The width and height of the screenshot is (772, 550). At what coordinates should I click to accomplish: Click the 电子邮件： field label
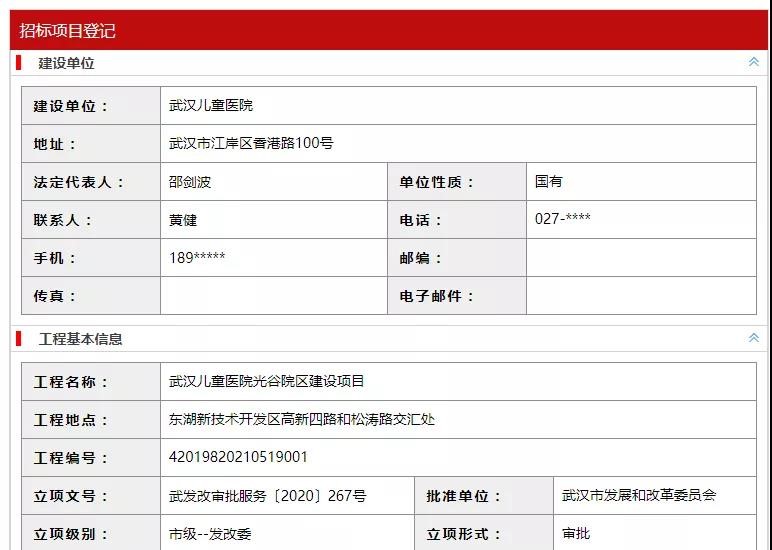[437, 296]
